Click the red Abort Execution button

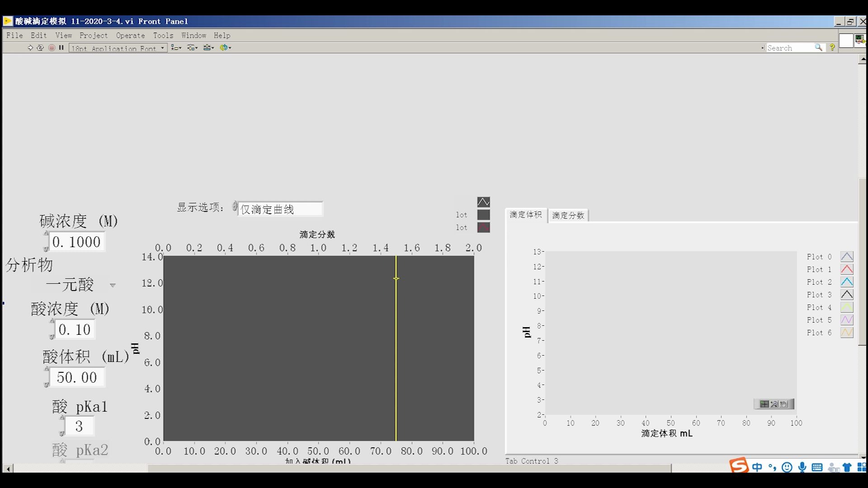[x=52, y=47]
